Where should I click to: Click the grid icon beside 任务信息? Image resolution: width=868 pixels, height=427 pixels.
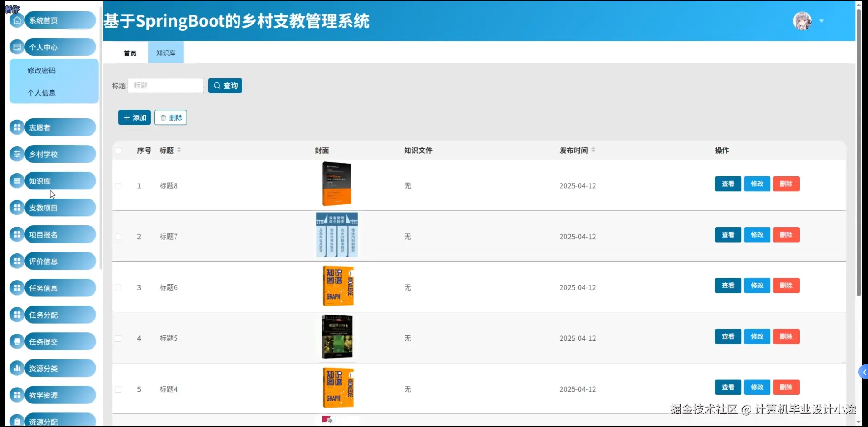[x=17, y=288]
